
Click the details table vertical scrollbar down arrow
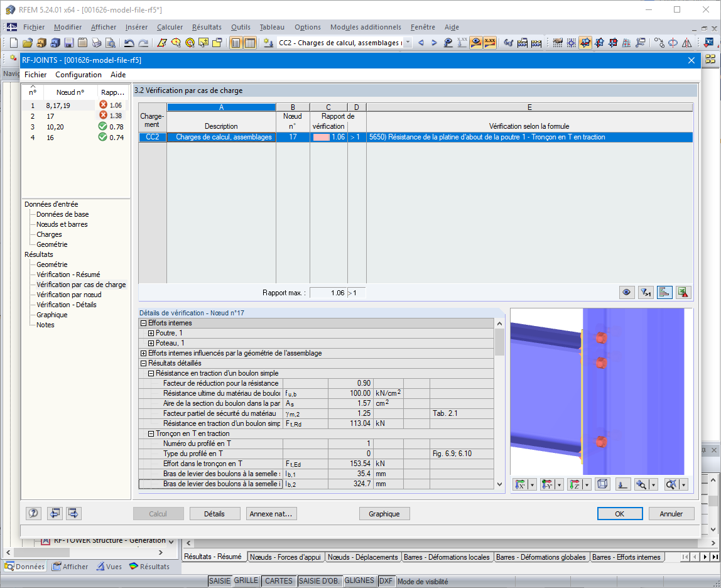[500, 484]
